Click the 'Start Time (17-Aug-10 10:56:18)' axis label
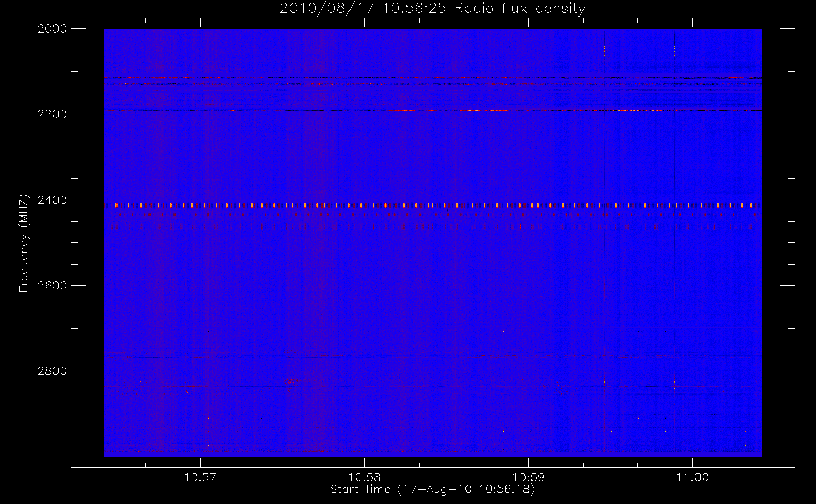The image size is (816, 504). coord(432,489)
